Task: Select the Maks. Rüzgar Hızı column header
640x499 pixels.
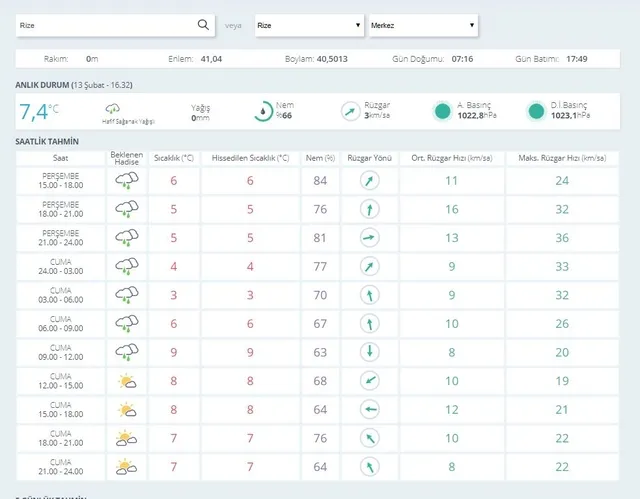Action: click(562, 158)
